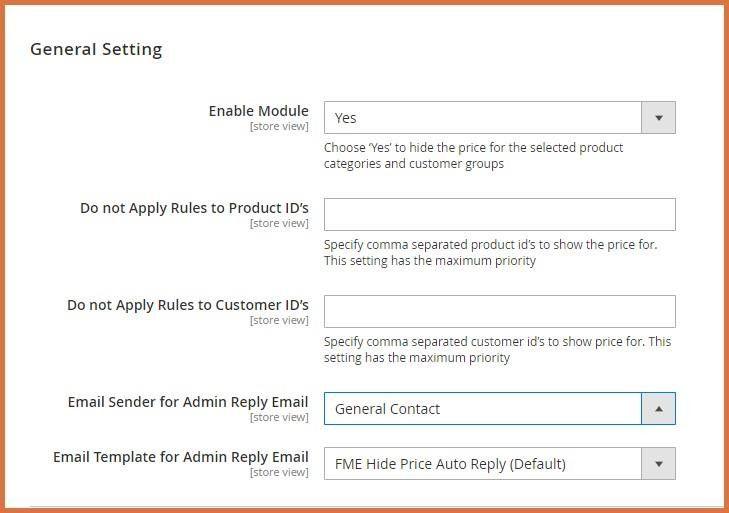Image resolution: width=729 pixels, height=513 pixels.
Task: Open the 'General Contact' email sender select
Action: [x=482, y=408]
